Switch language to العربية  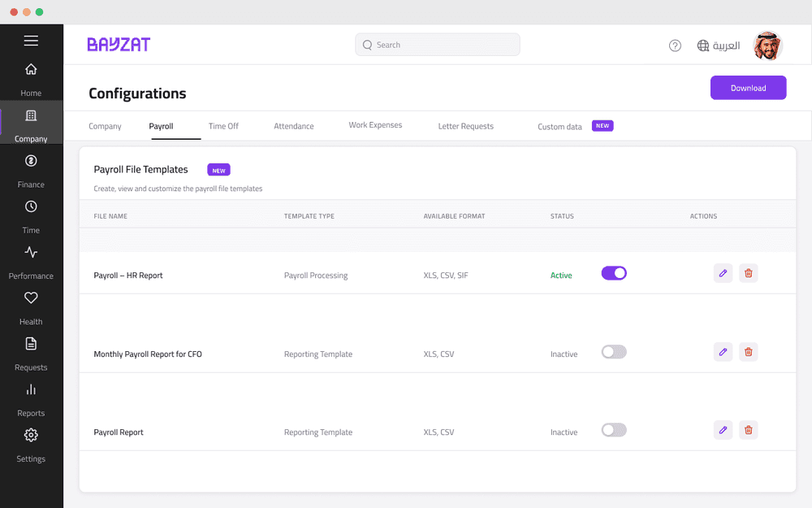coord(719,46)
